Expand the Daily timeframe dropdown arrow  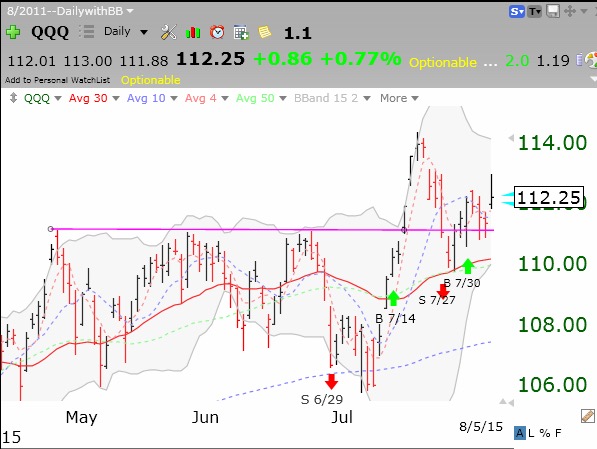coord(144,32)
